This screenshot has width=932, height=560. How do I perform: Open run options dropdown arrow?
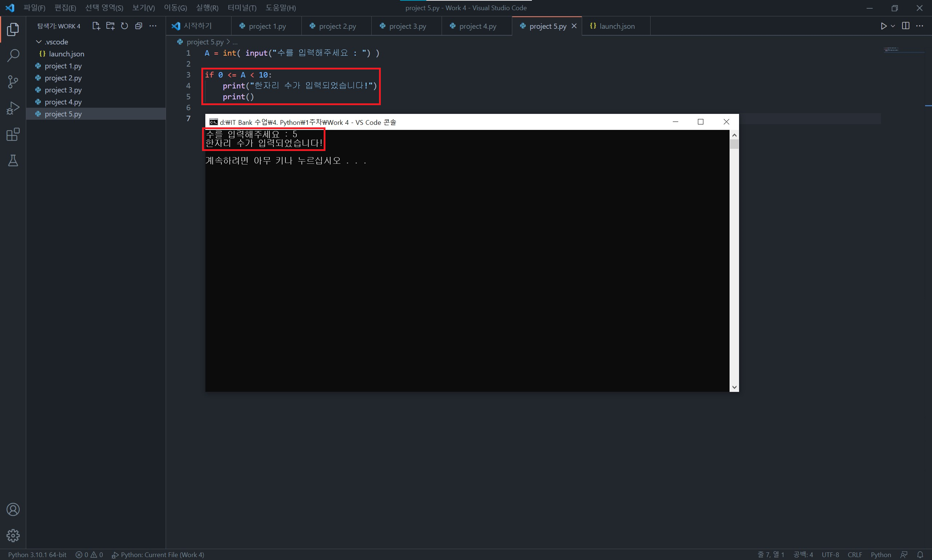(x=893, y=26)
